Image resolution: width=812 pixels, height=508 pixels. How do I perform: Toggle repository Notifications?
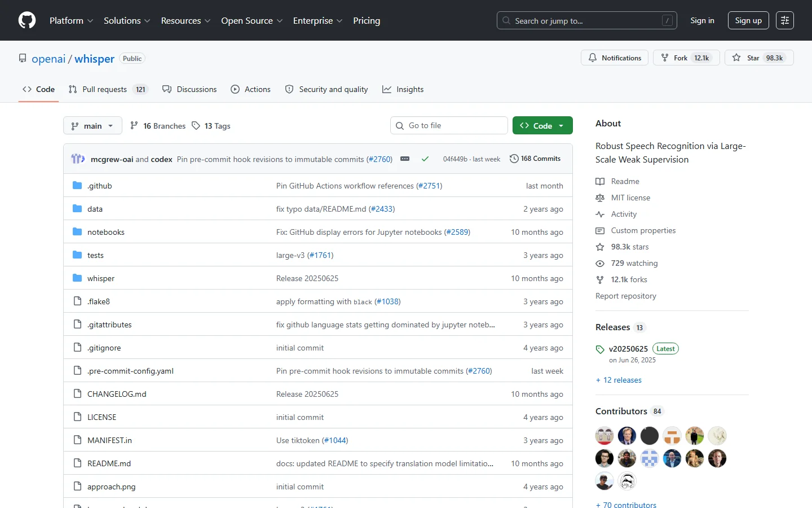pos(615,58)
